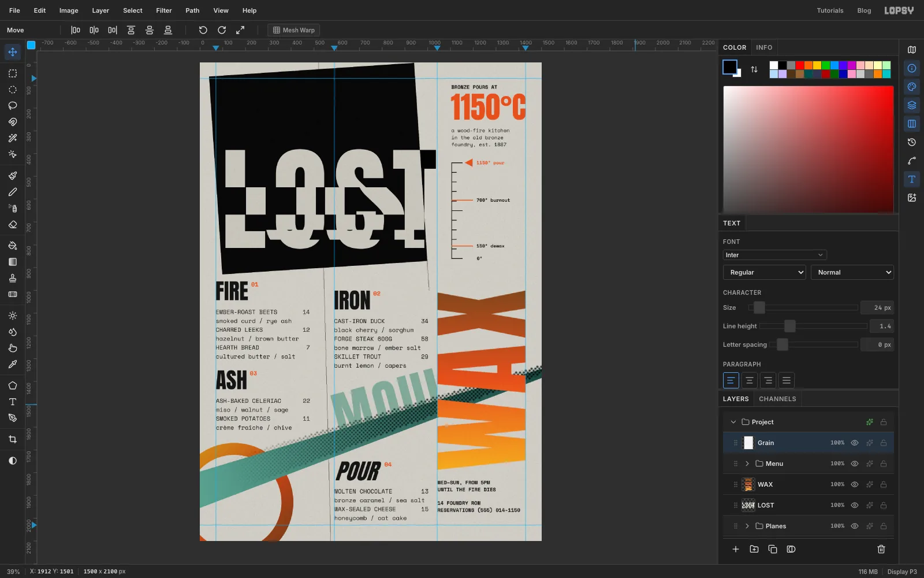Lock the Project group
924x578 pixels.
coord(884,422)
